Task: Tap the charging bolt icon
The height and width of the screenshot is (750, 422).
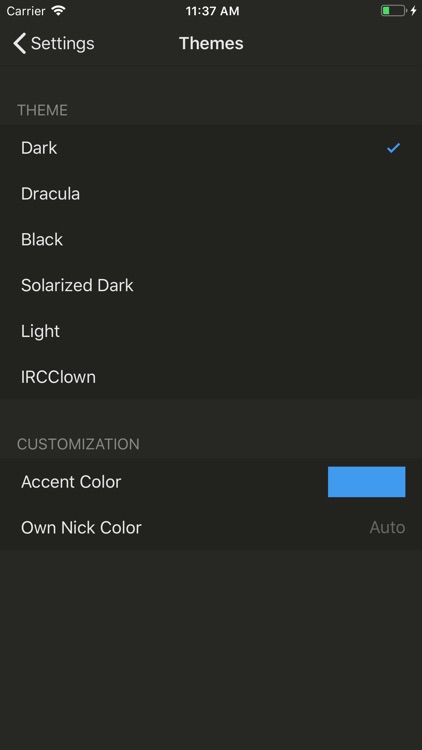Action: tap(413, 11)
